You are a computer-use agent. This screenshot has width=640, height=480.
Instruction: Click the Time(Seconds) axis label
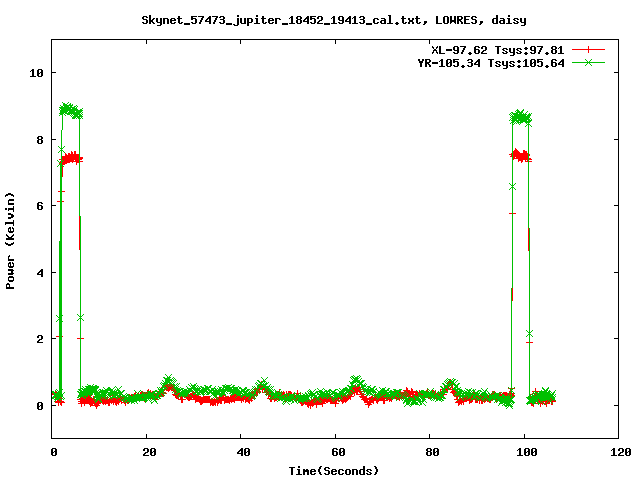tap(334, 471)
